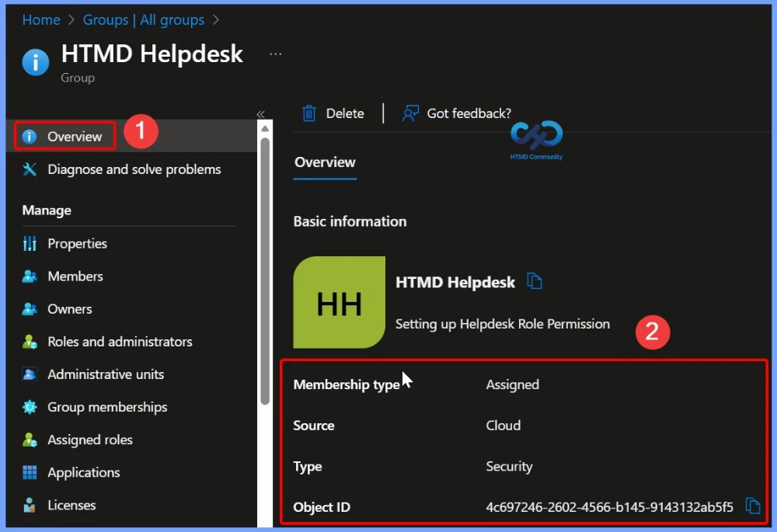Collapse the left navigation pane

(x=261, y=114)
